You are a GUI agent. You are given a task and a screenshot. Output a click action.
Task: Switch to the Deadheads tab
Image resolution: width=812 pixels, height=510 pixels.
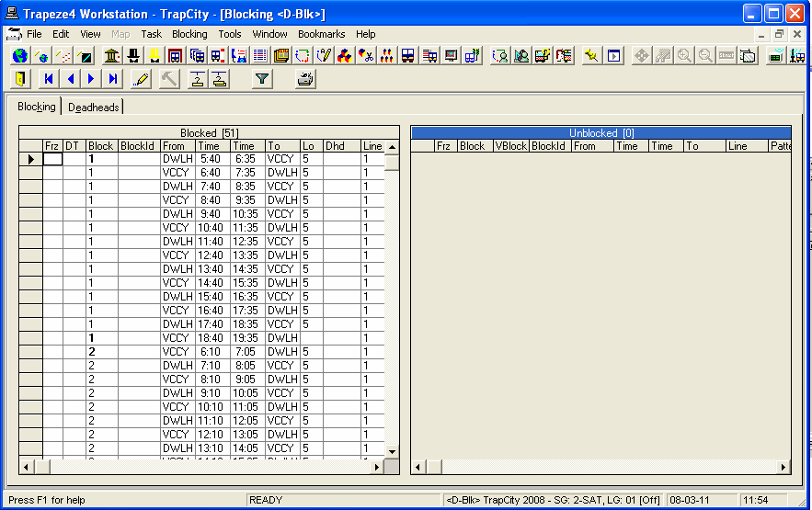(94, 108)
